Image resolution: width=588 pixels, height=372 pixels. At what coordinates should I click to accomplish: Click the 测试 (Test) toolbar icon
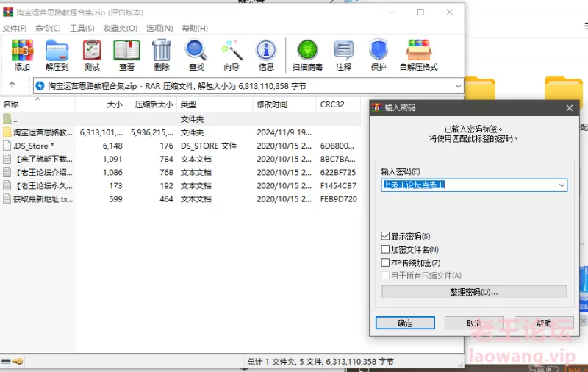(92, 51)
